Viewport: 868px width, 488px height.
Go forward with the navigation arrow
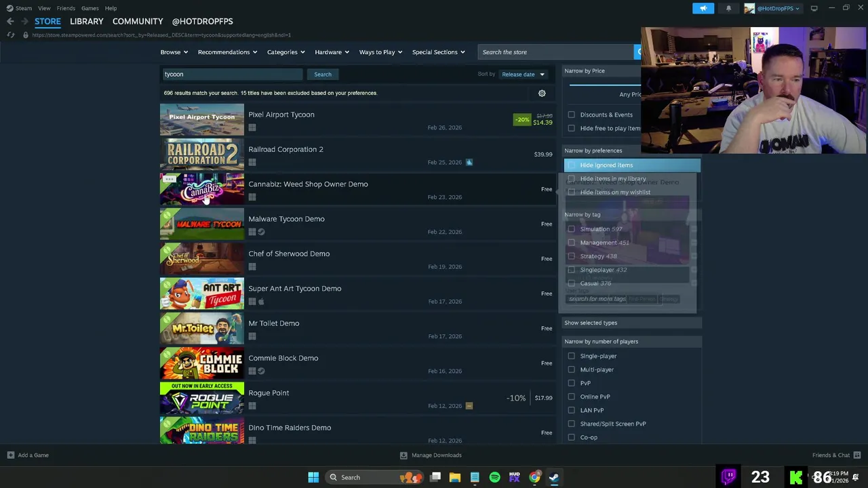tap(24, 21)
